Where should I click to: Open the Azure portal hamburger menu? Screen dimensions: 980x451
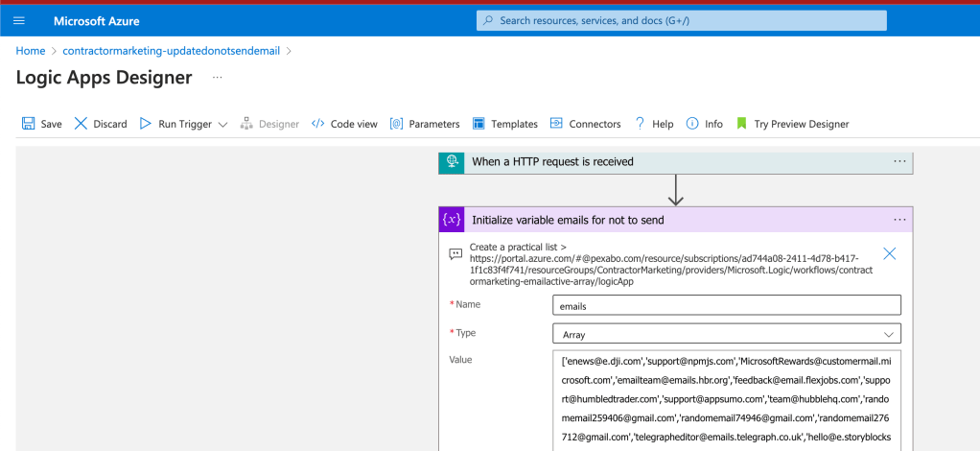click(19, 21)
